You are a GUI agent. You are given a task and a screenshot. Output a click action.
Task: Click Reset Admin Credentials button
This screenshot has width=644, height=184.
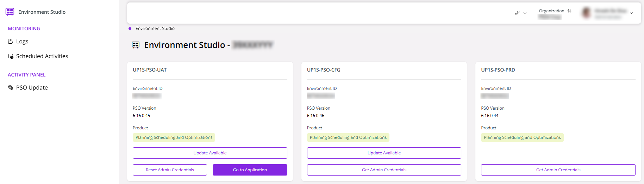[170, 170]
